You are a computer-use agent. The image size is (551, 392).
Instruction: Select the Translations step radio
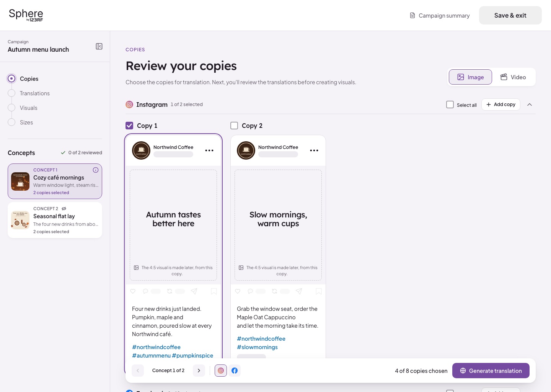point(12,93)
